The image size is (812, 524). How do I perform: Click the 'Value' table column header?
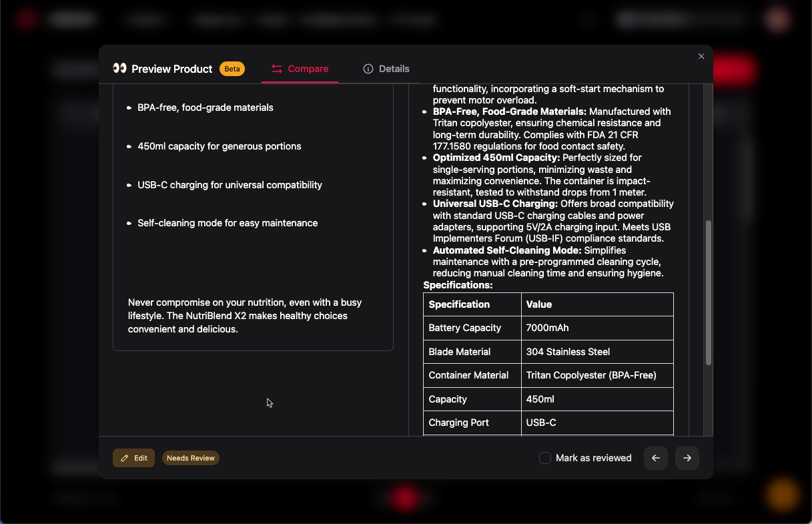tap(597, 304)
